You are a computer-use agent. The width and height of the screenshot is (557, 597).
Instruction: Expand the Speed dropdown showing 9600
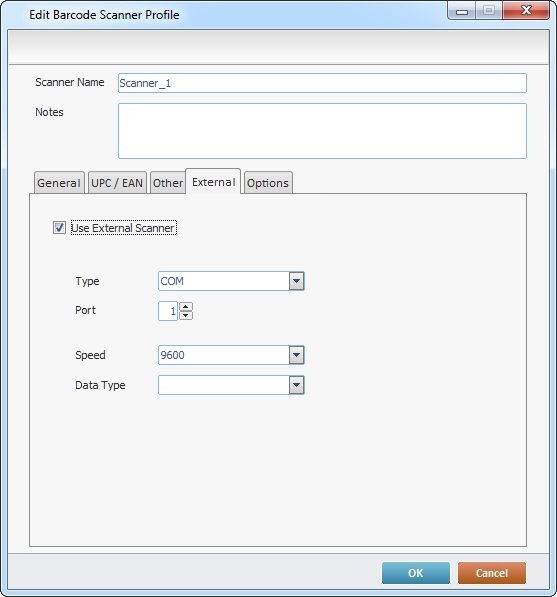pos(231,355)
